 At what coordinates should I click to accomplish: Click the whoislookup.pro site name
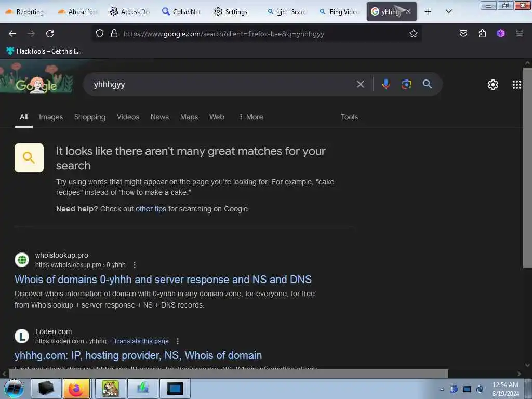(62, 255)
